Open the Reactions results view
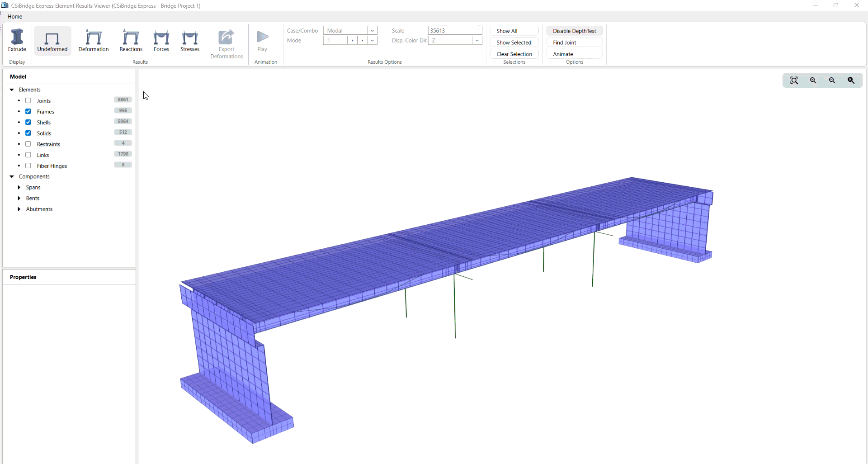Screen dimensions: 868x464 point(131,40)
